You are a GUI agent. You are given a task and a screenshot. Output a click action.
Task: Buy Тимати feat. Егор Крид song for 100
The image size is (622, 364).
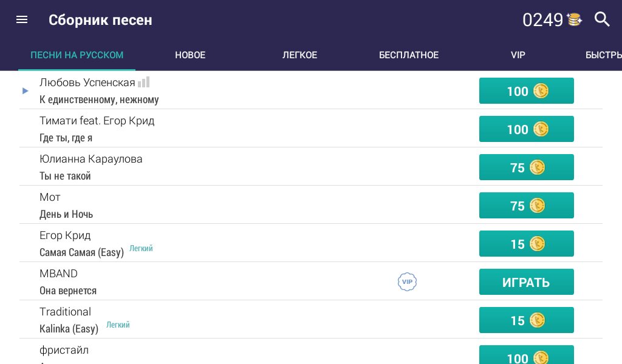pos(526,129)
